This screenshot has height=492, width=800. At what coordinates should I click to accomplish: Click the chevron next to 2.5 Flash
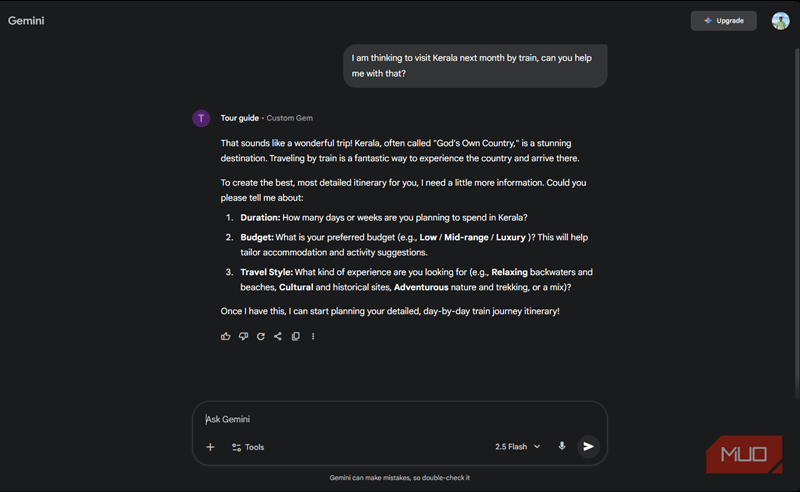point(537,447)
